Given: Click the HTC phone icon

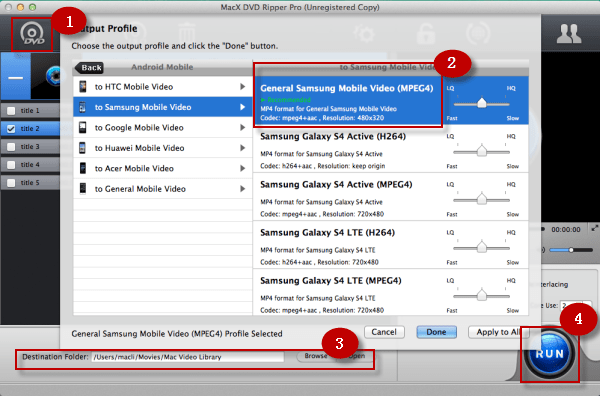Looking at the screenshot, I should [x=83, y=86].
